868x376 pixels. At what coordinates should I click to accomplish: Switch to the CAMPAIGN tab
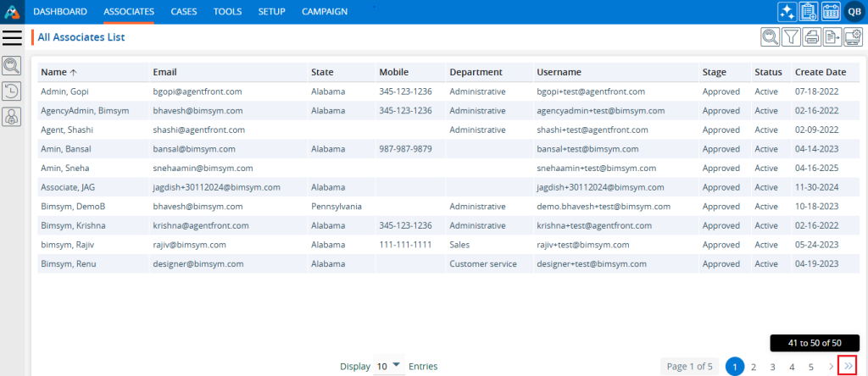click(x=324, y=12)
